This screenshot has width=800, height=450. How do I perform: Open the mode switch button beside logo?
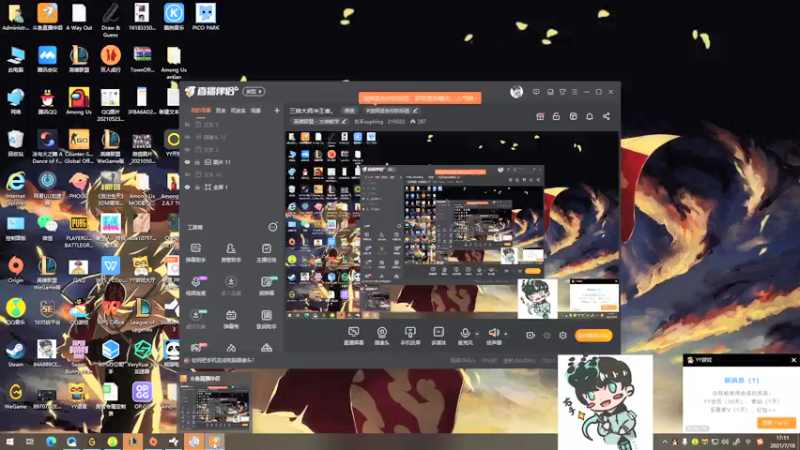click(x=254, y=91)
